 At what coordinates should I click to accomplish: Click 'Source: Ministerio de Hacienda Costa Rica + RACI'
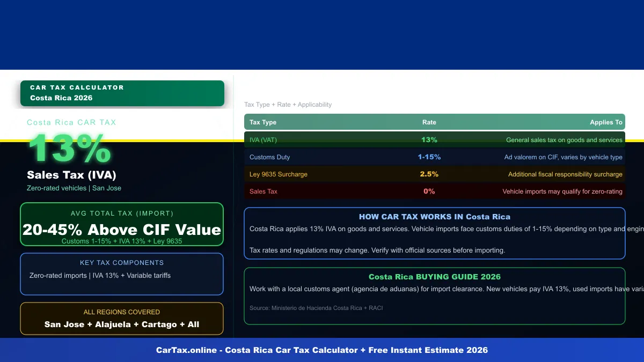point(316,308)
